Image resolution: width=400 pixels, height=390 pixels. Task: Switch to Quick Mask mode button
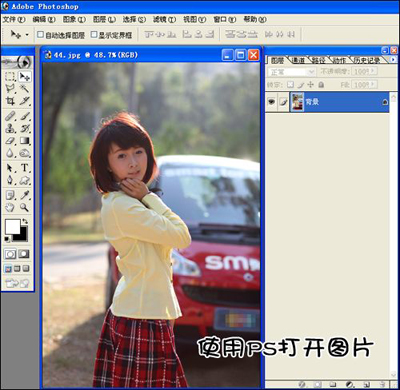tap(24, 254)
